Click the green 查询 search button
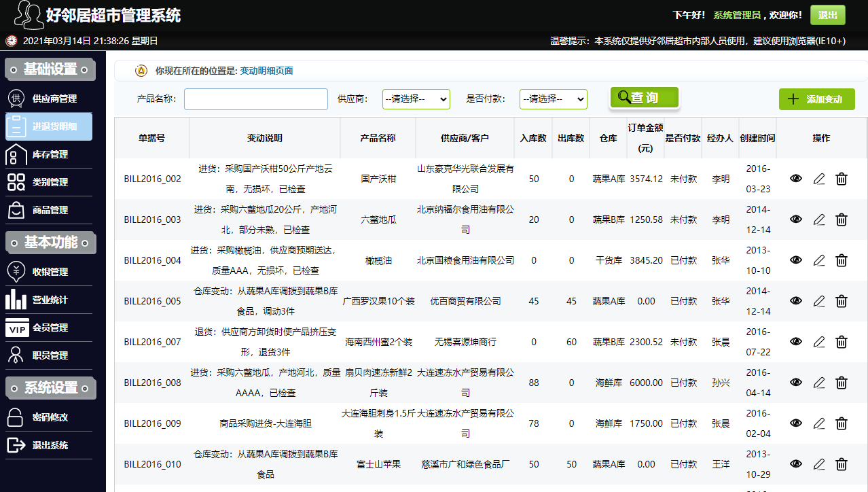 coord(644,98)
